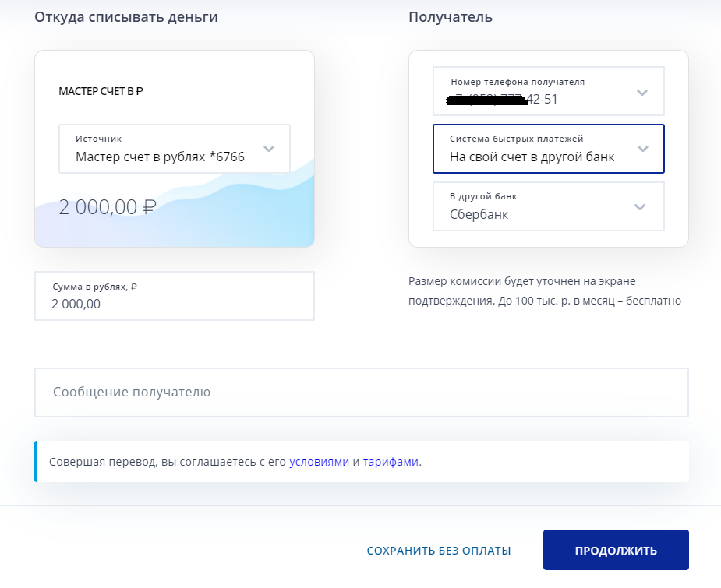Click the chevron in recipient phone number field
The image size is (721, 588).
642,92
